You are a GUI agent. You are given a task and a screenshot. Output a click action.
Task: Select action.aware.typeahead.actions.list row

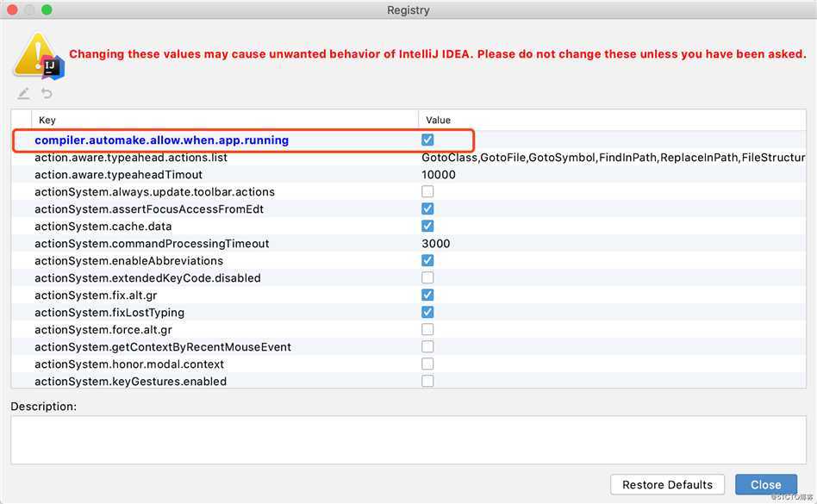click(x=408, y=158)
